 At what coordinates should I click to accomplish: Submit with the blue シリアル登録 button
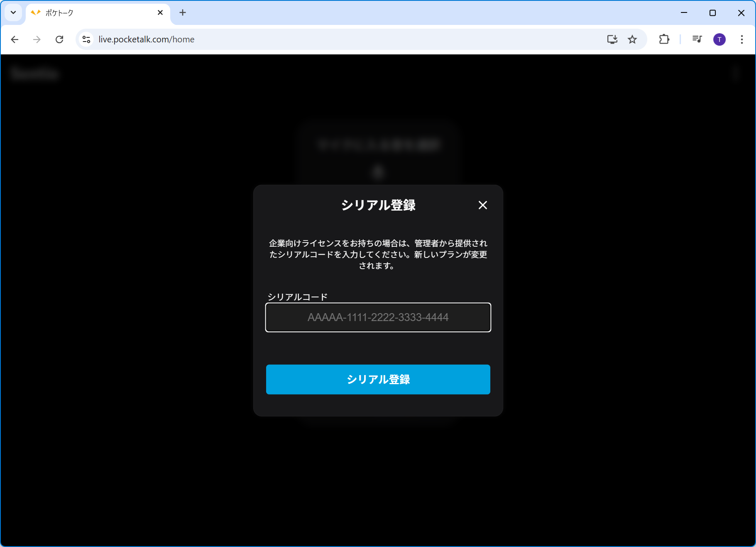coord(378,380)
